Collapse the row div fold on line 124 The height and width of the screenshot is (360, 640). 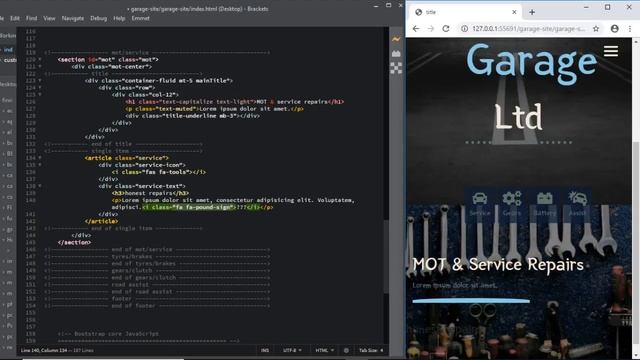40,88
